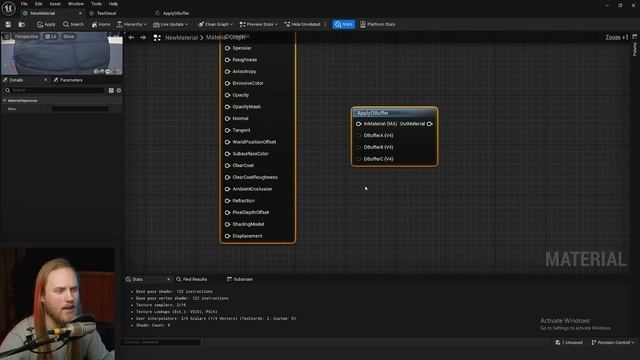Click the Opacity input pin
Screen dimensions: 640x360
(228, 95)
